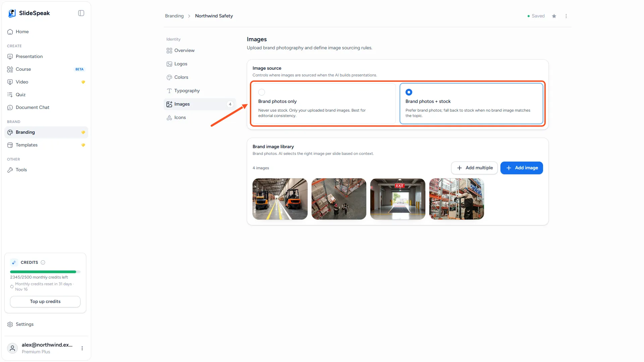Open Tools in the Other section
Screen dimensions: 644x362
coord(46,170)
